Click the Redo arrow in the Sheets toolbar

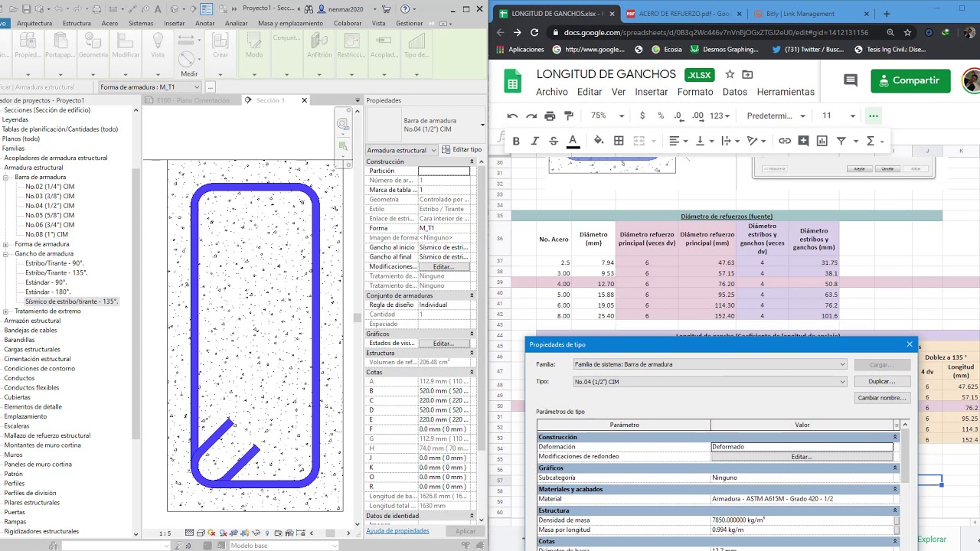point(531,116)
